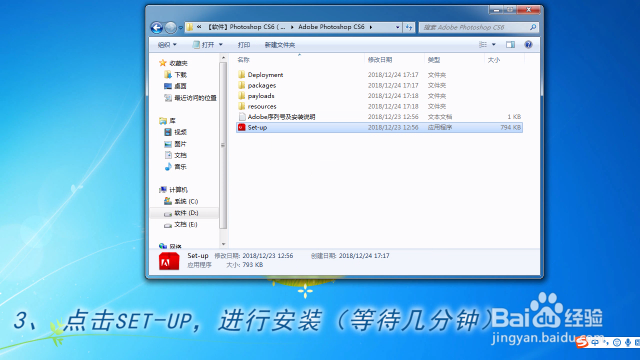The height and width of the screenshot is (360, 640).
Task: Open Help with the question mark icon
Action: click(x=528, y=44)
